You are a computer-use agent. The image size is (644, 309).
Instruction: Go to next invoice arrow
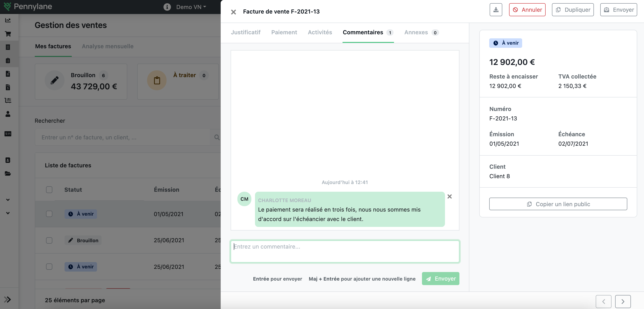(x=623, y=301)
